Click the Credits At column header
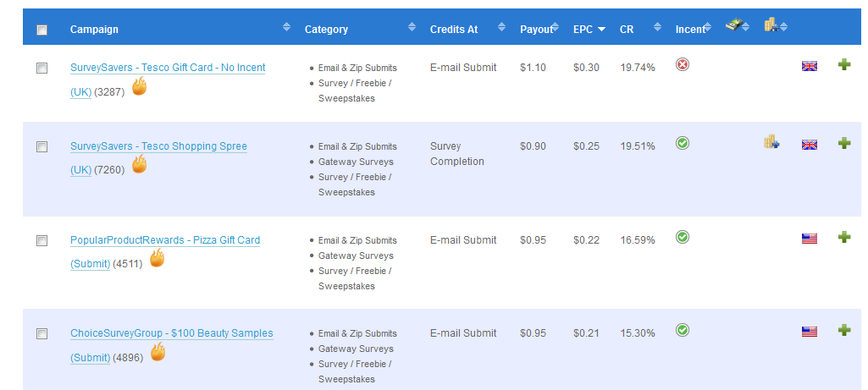Image resolution: width=868 pixels, height=390 pixels. [x=454, y=30]
